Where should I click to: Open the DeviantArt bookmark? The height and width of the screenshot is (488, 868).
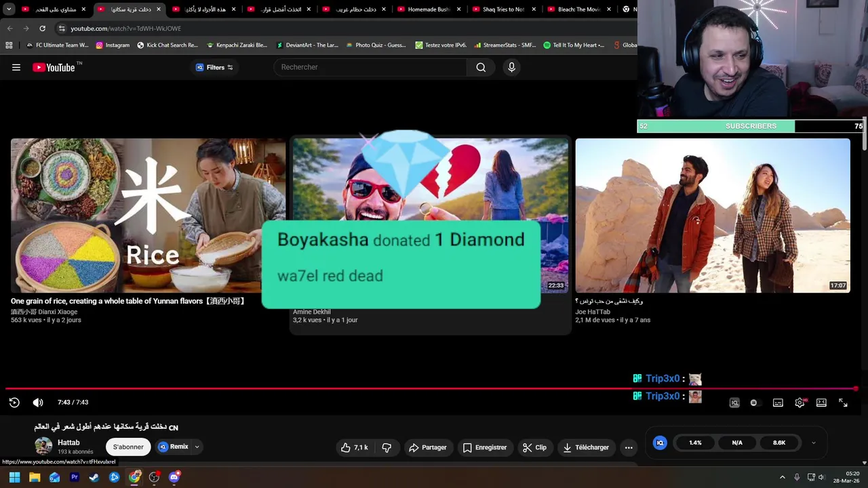point(307,45)
